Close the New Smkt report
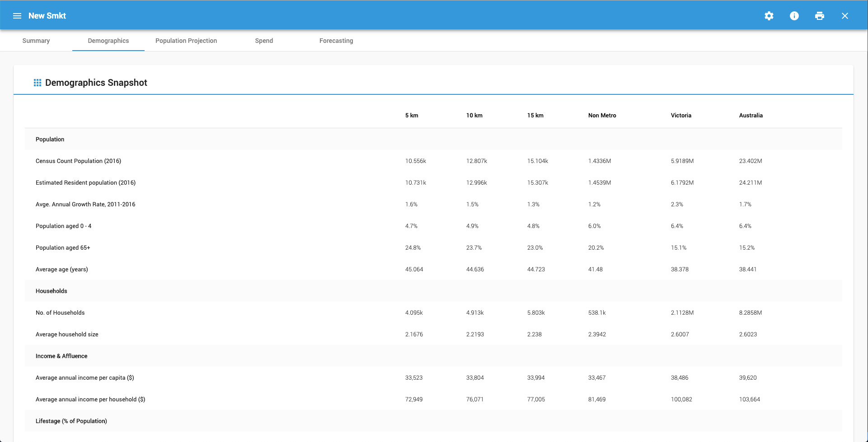 pos(845,16)
